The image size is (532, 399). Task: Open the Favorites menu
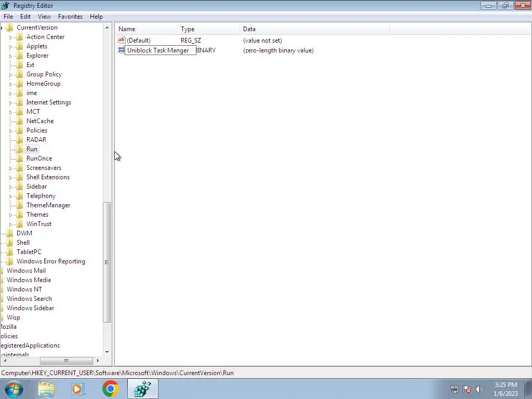pyautogui.click(x=70, y=16)
